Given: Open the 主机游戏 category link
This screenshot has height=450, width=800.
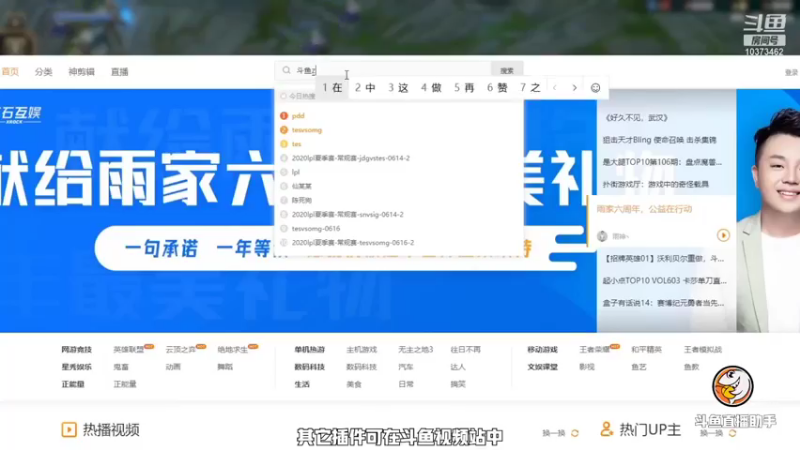Looking at the screenshot, I should click(x=361, y=349).
